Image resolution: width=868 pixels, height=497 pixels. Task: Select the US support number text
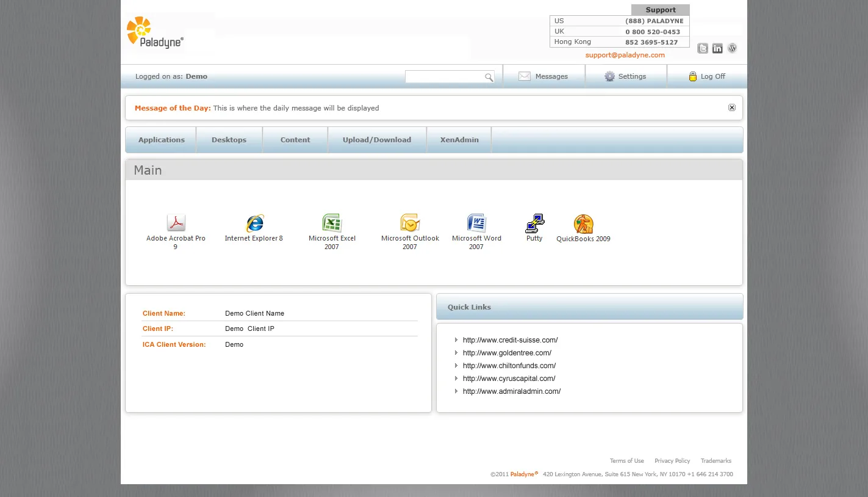tap(655, 21)
